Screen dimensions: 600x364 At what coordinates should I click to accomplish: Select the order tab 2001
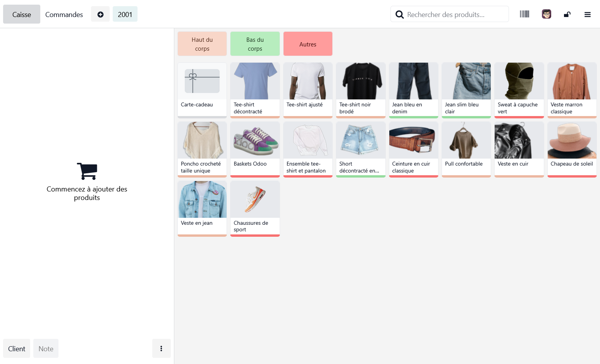point(125,14)
